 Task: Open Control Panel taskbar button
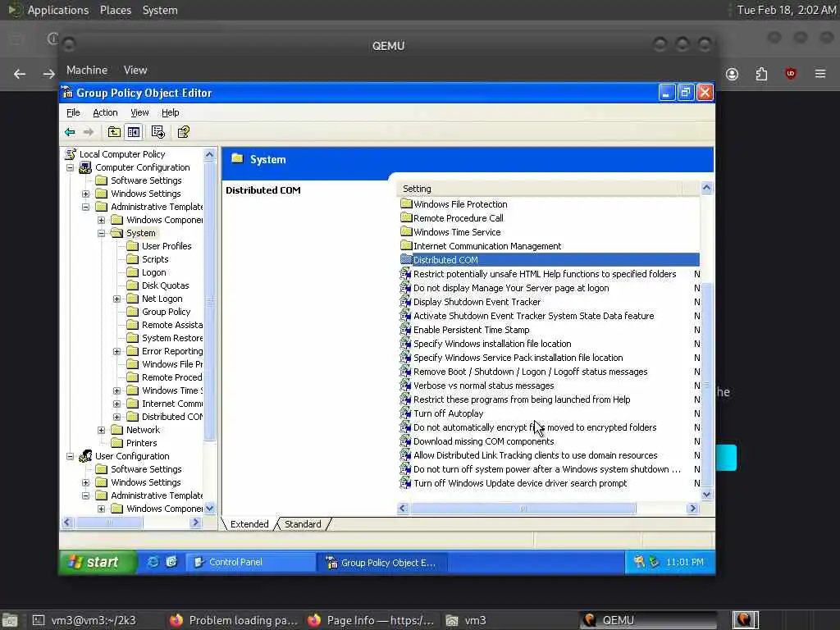click(250, 562)
